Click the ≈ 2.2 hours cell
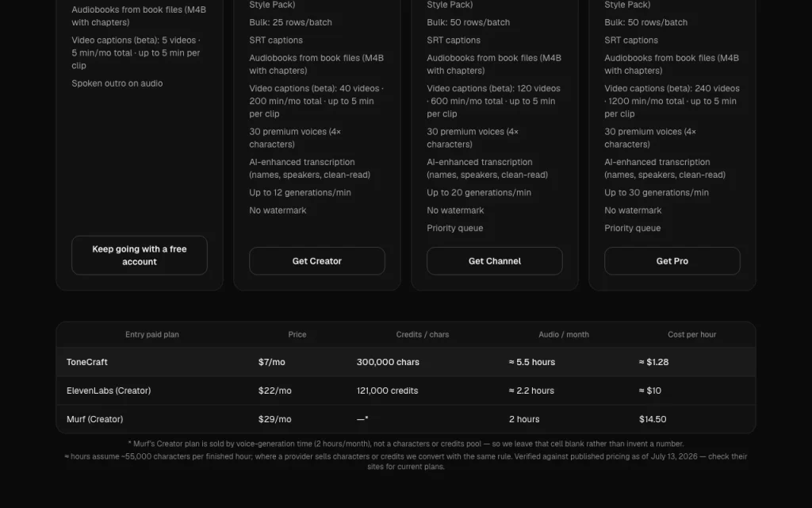The image size is (812, 508). point(531,391)
